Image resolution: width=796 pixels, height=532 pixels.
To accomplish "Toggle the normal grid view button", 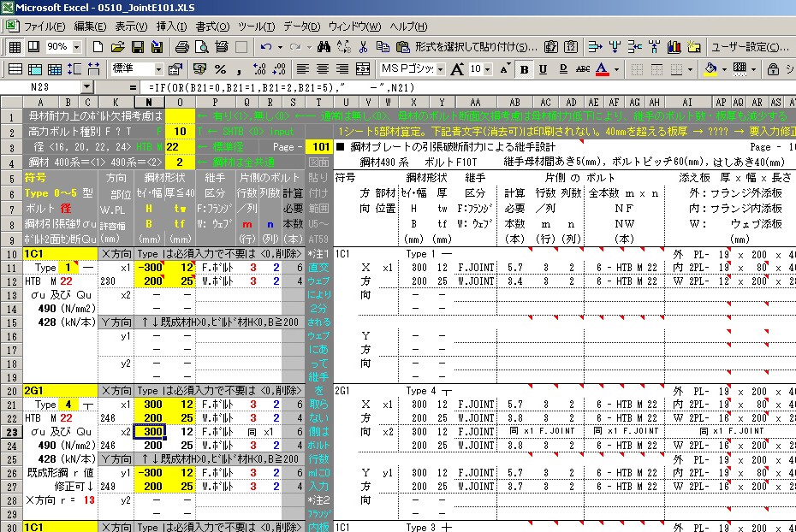I will point(15,47).
